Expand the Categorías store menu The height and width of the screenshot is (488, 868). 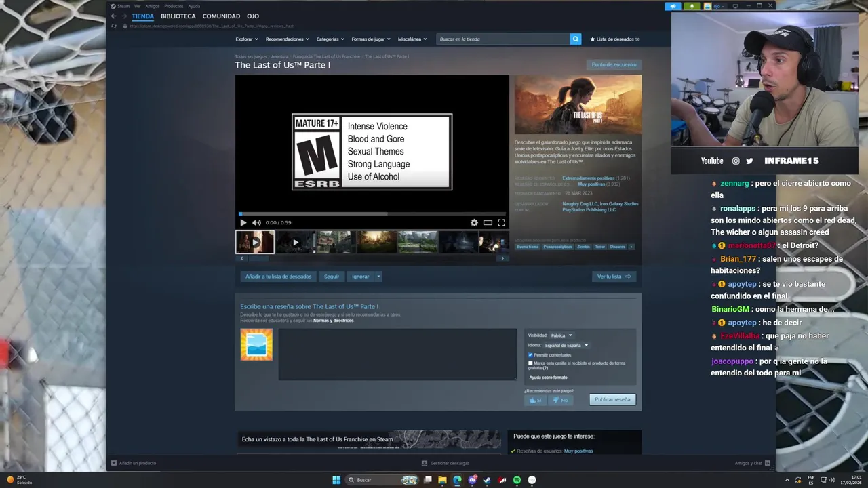click(330, 39)
